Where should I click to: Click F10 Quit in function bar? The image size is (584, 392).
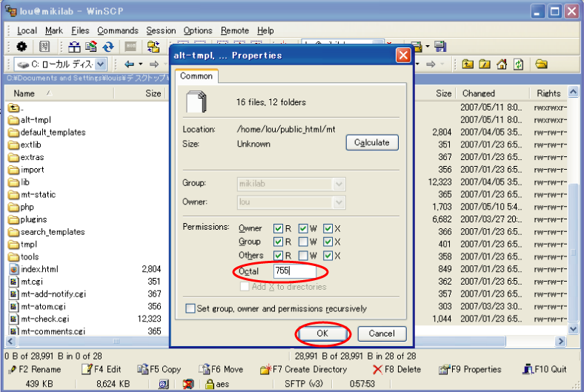point(545,369)
